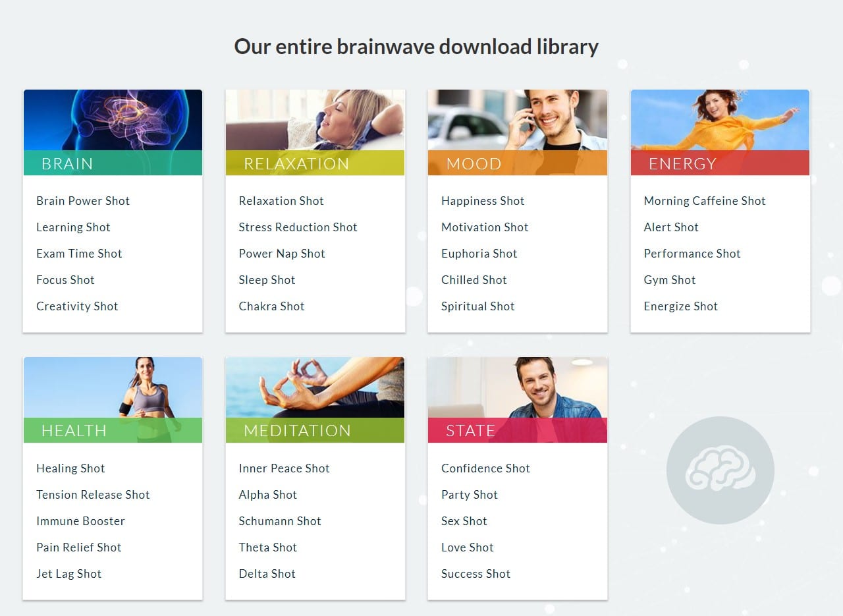Select the HEALTH category banner
This screenshot has height=616, width=843.
(x=113, y=430)
